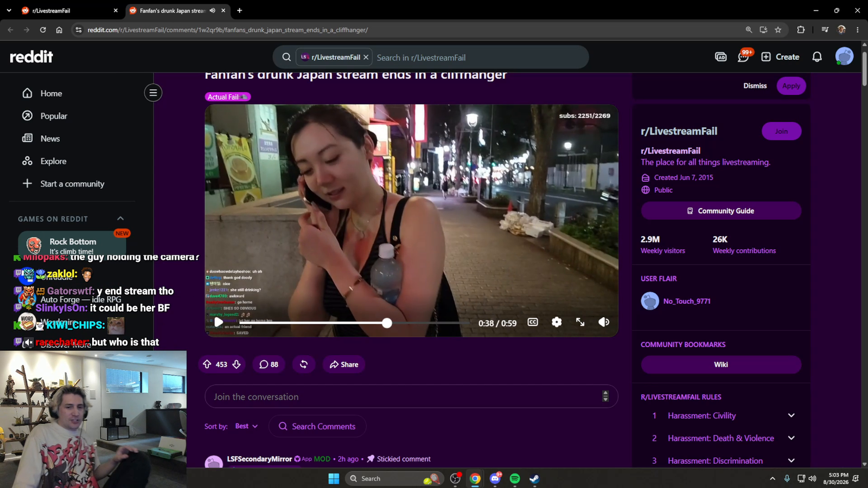Open Discord from the taskbar
The height and width of the screenshot is (488, 868).
495,478
